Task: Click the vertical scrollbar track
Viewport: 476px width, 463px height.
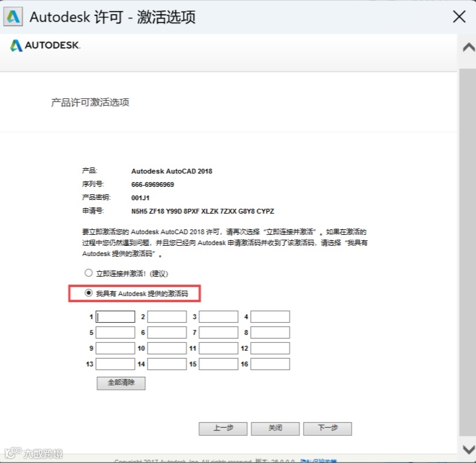Action: (467, 252)
